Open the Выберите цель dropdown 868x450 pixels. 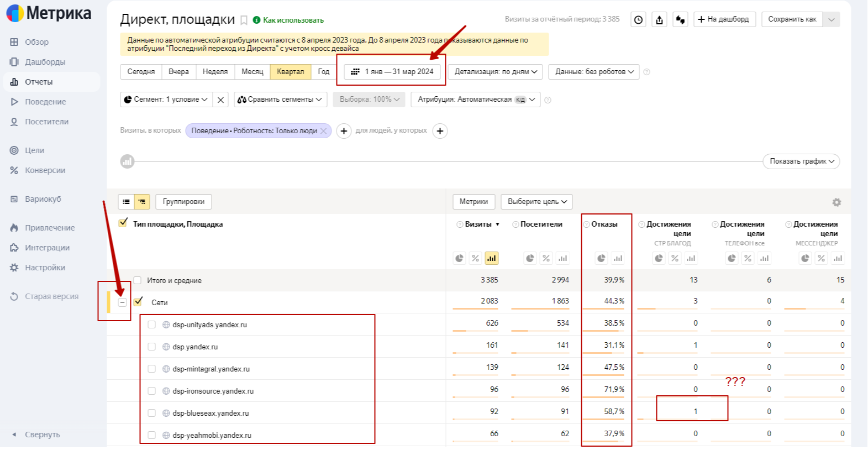click(x=537, y=202)
